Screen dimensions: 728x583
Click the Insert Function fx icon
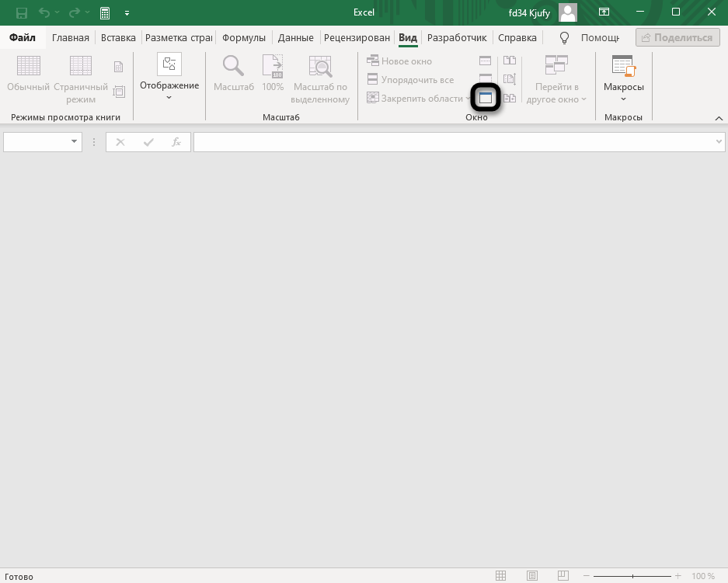(176, 142)
